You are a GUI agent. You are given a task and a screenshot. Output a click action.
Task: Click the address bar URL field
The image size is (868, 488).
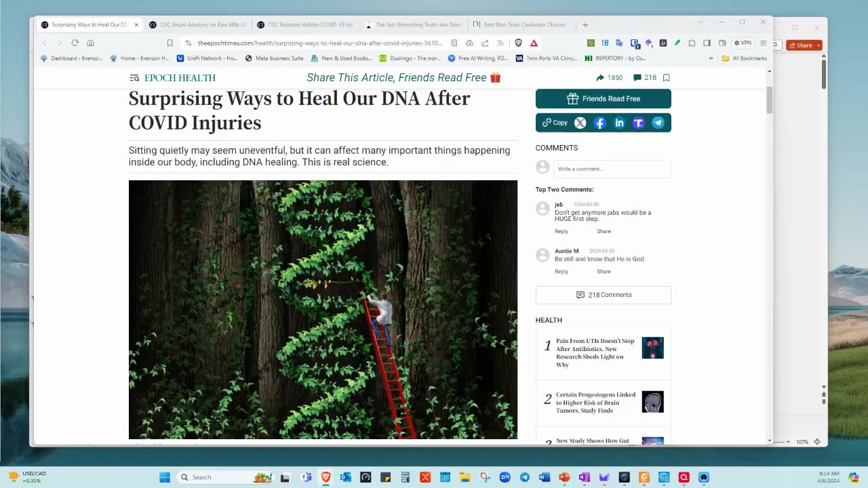(319, 43)
